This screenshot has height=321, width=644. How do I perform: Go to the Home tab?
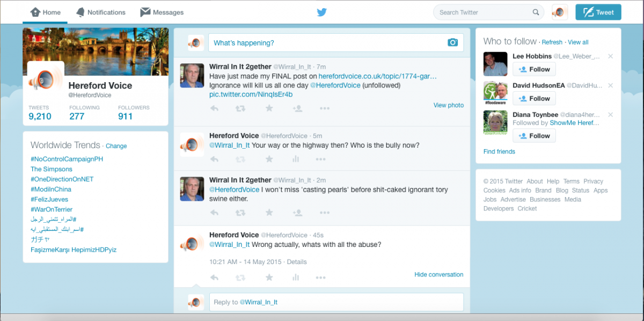coord(45,12)
